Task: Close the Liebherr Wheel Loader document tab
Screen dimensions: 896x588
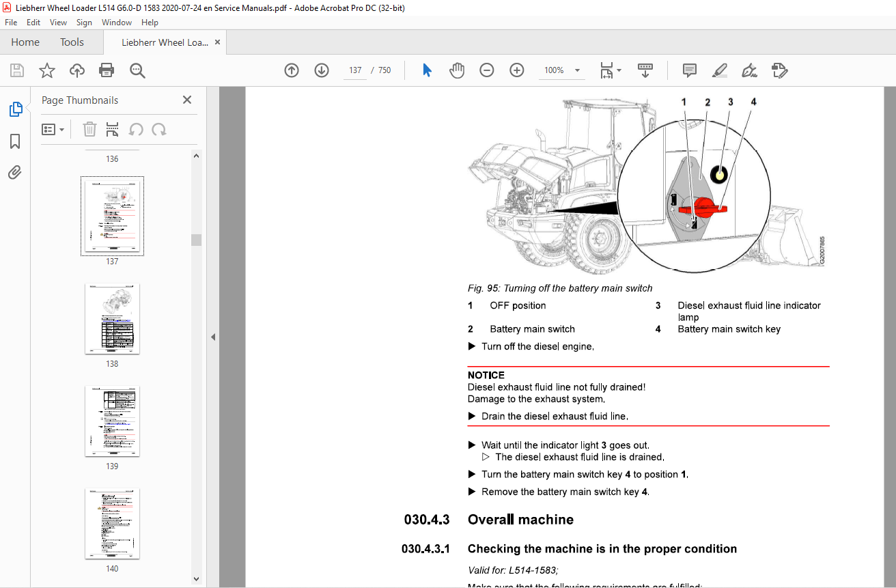Action: click(217, 42)
